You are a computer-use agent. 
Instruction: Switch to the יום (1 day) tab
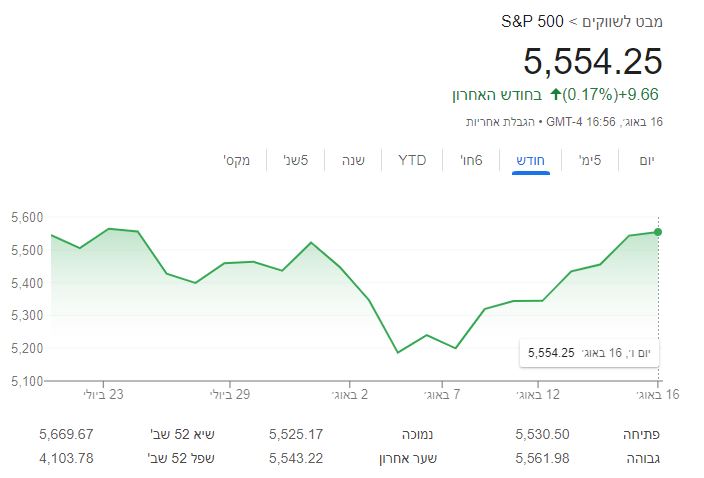(646, 160)
